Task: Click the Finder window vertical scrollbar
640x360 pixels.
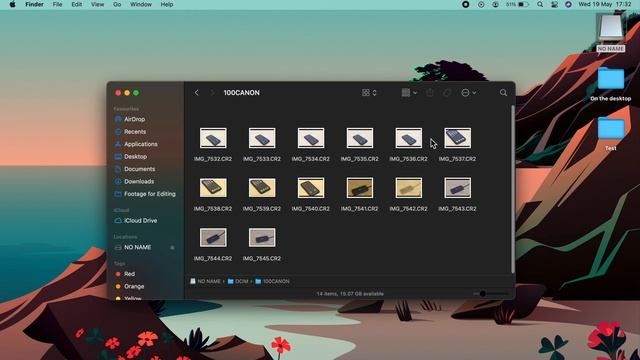Action: coord(513,189)
